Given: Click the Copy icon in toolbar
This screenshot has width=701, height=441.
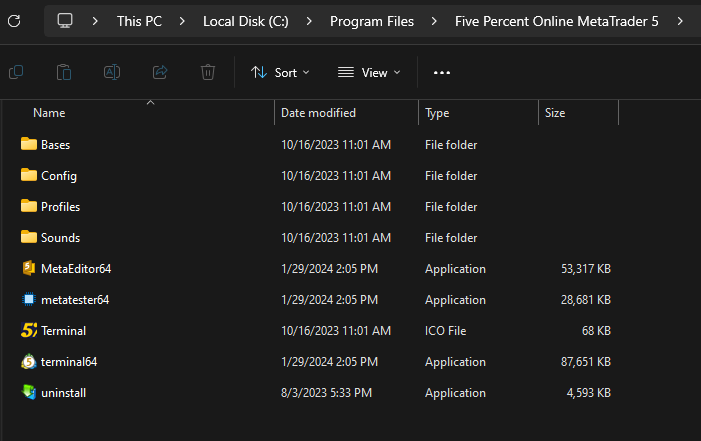Looking at the screenshot, I should click(x=16, y=72).
